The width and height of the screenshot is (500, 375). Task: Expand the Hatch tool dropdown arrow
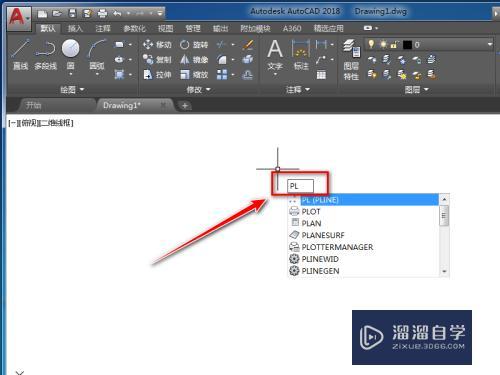tap(130, 74)
